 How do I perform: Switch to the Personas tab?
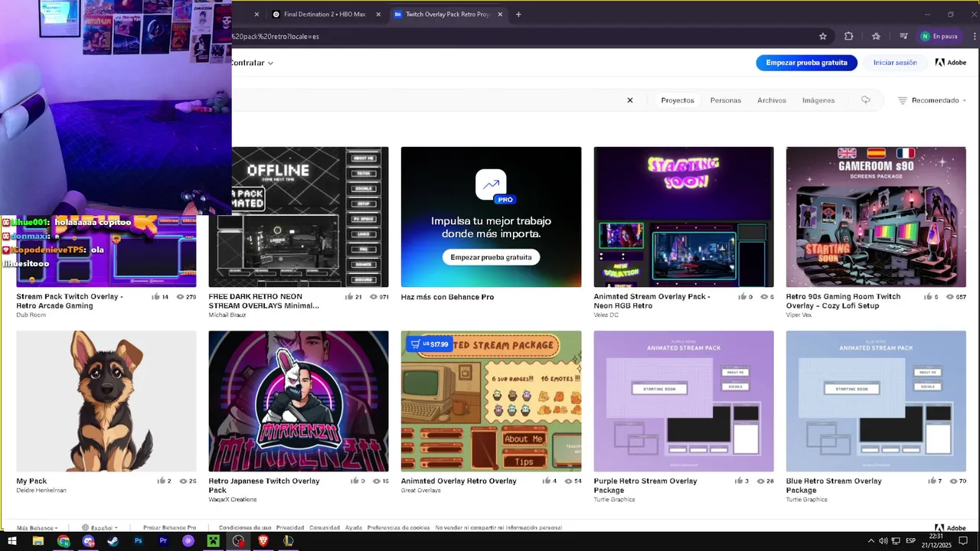726,100
